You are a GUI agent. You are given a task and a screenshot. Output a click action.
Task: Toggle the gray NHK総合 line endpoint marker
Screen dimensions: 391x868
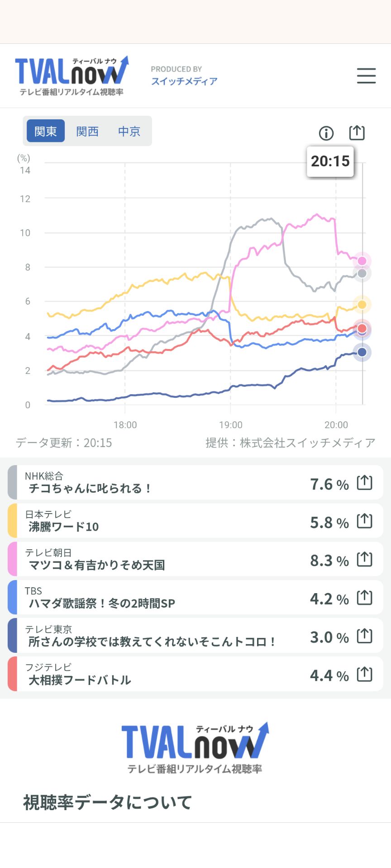coord(361,274)
